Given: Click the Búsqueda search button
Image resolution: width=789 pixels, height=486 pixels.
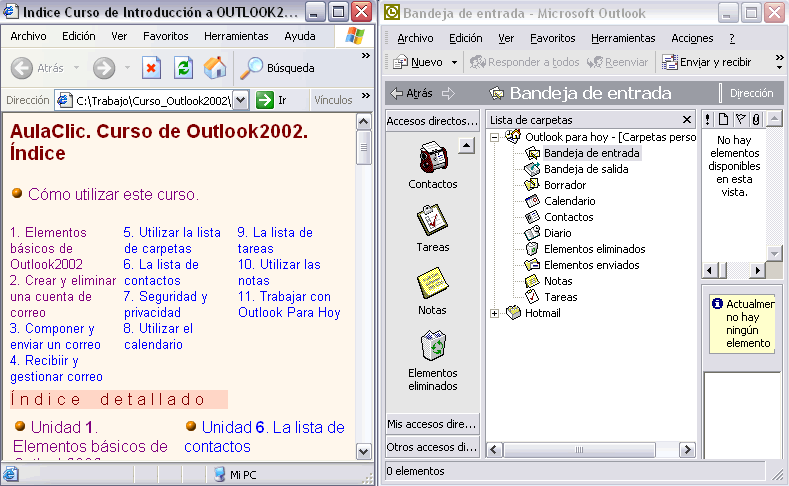Looking at the screenshot, I should pyautogui.click(x=277, y=68).
